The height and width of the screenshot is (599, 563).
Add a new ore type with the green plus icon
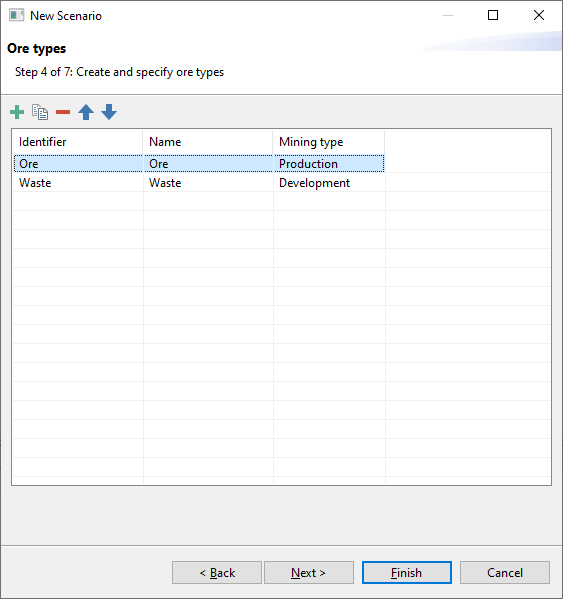17,112
